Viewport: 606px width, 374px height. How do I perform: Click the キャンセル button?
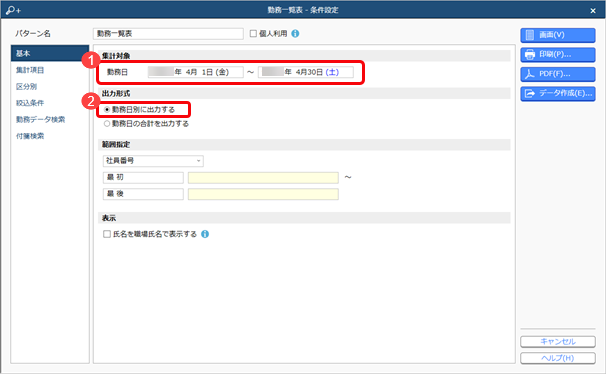pyautogui.click(x=558, y=342)
